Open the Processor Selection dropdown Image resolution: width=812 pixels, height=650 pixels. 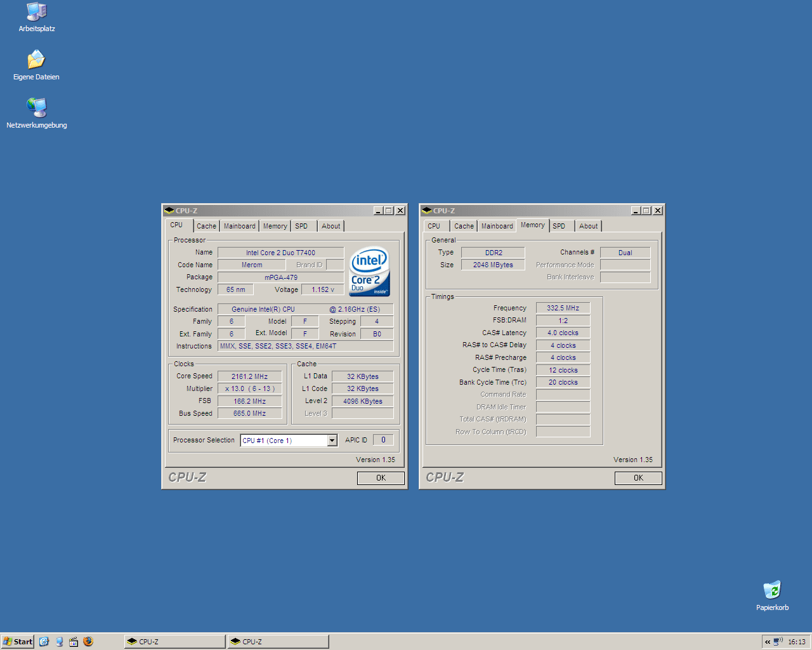[x=332, y=441]
